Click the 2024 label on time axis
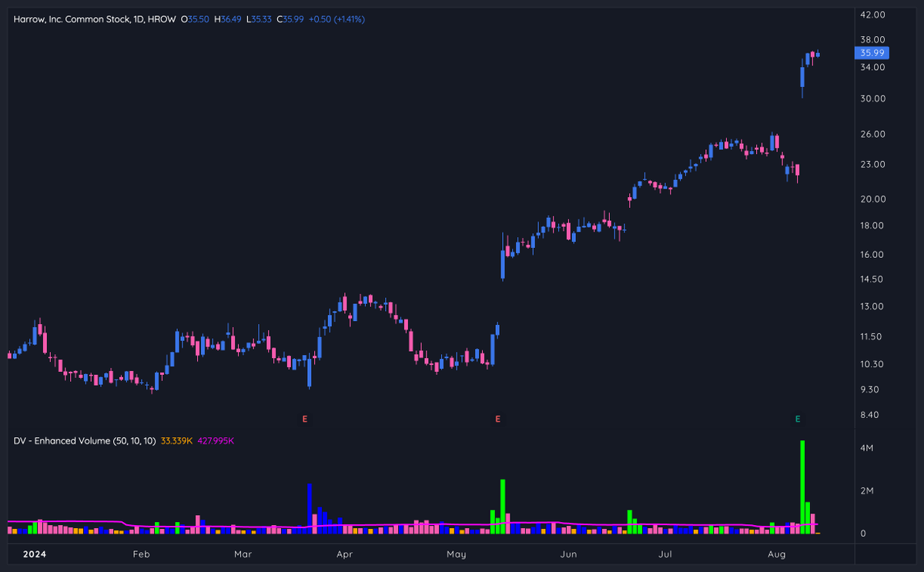This screenshot has height=572, width=924. (33, 554)
